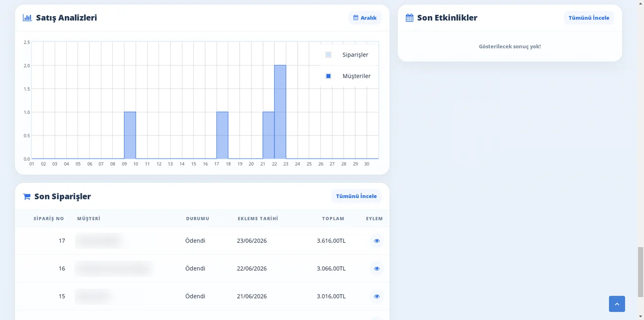View order 16 with the eye icon

click(x=377, y=269)
